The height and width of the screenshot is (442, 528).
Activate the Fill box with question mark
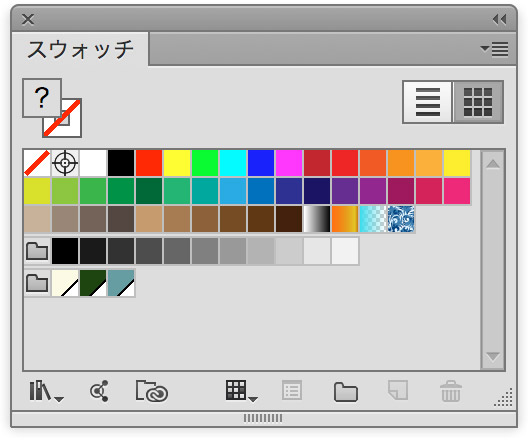pyautogui.click(x=42, y=98)
